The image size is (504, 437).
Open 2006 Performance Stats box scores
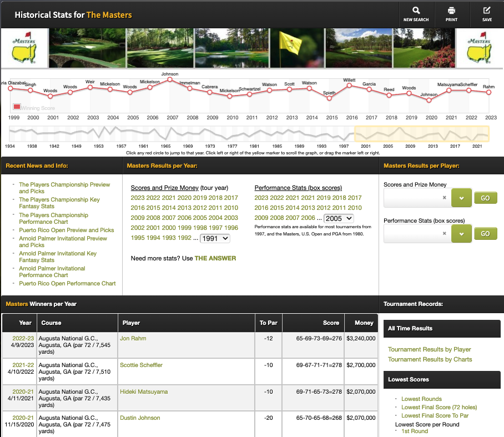308,218
